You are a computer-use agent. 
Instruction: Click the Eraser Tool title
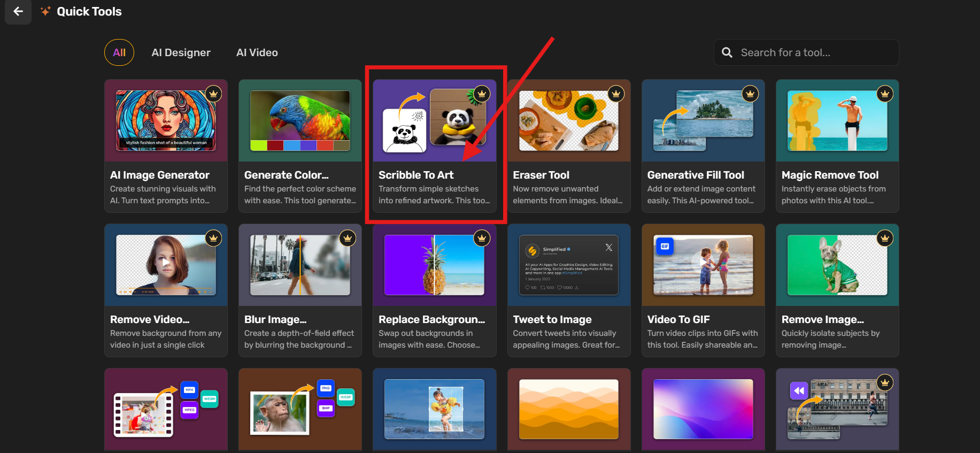point(541,175)
